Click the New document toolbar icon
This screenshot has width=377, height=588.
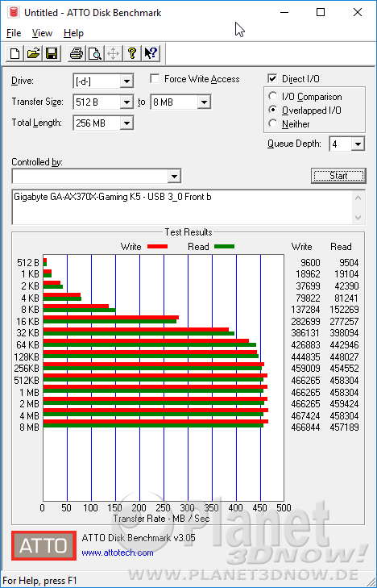(x=15, y=53)
